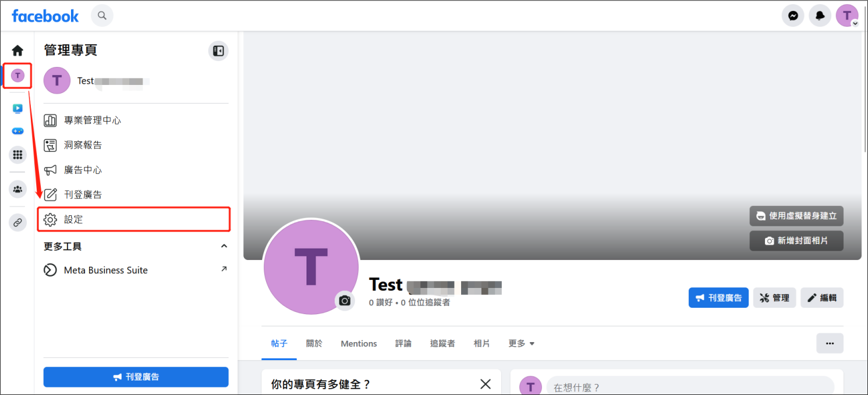This screenshot has height=395, width=868.
Task: Click the Home icon in the sidebar
Action: [17, 50]
